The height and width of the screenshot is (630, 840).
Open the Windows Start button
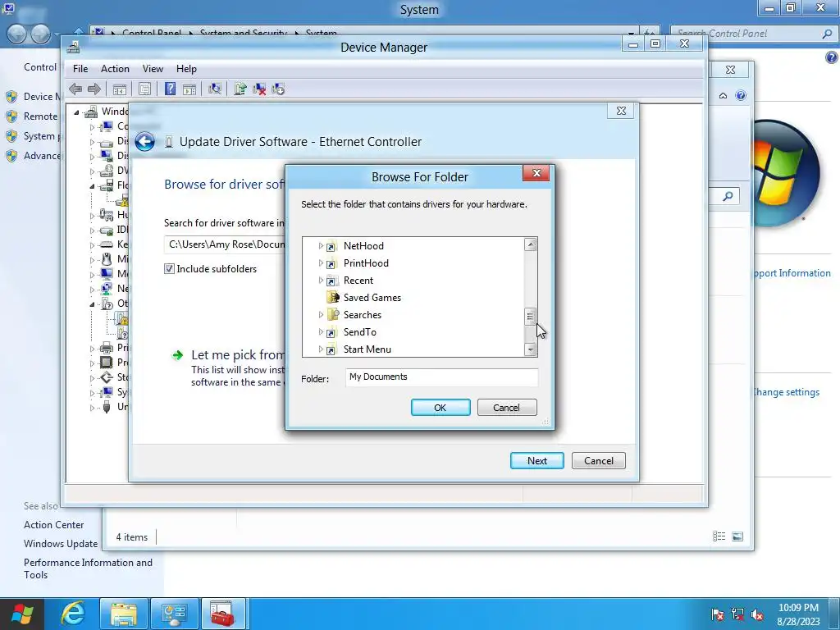coord(21,614)
